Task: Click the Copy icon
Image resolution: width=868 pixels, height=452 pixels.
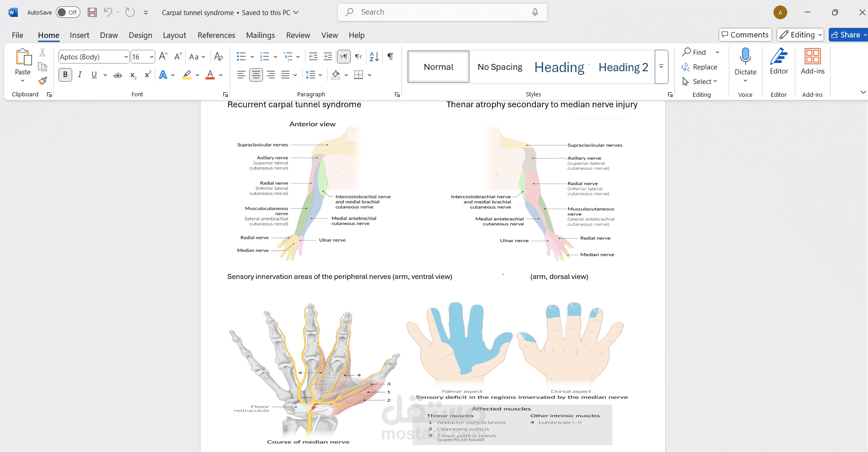Action: [x=42, y=67]
